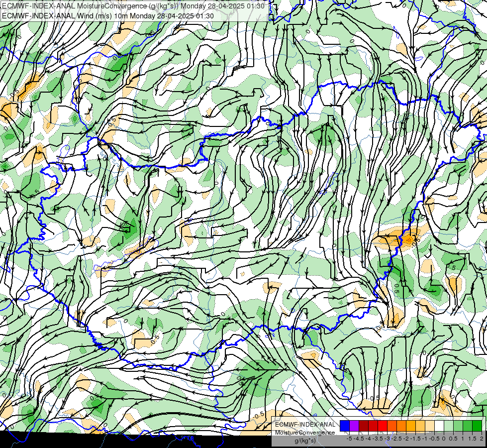Click the -0.5 value on the legend scale
The image size is (487, 448).
click(x=434, y=439)
